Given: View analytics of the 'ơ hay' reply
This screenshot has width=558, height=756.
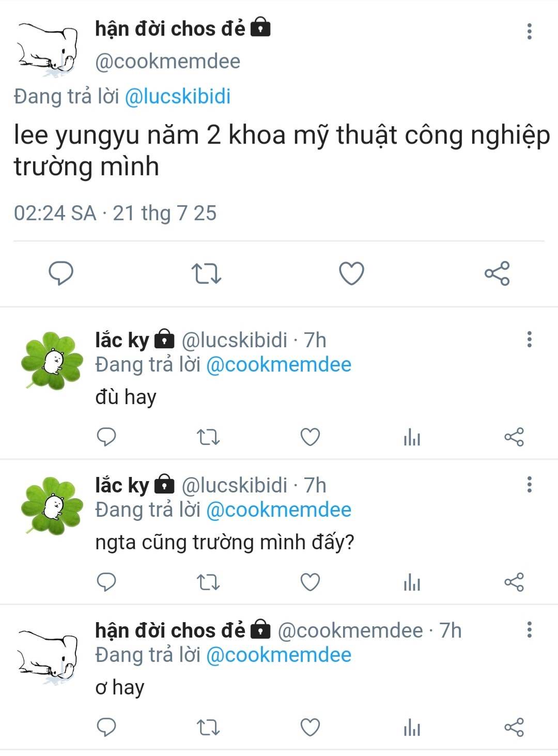Looking at the screenshot, I should [412, 728].
